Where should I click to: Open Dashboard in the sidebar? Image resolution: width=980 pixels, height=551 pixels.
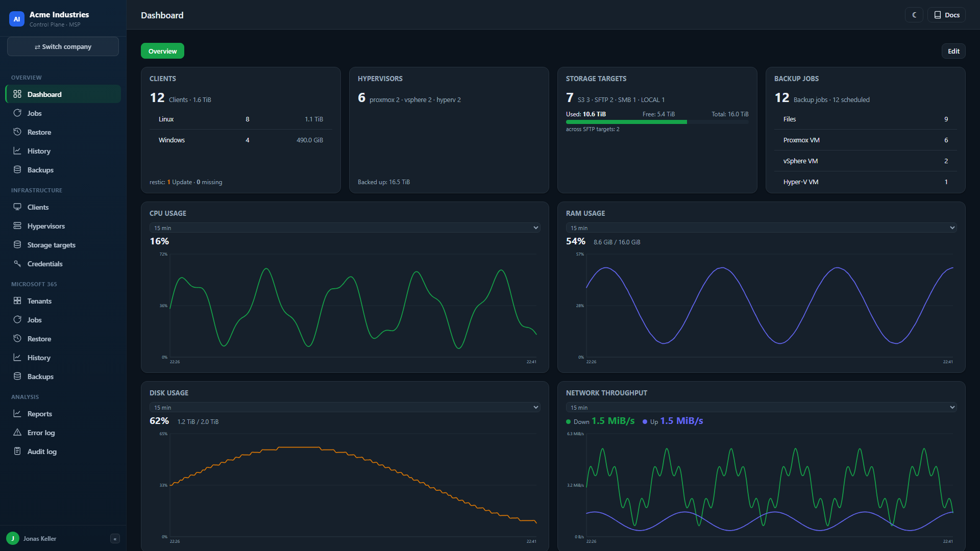click(63, 94)
